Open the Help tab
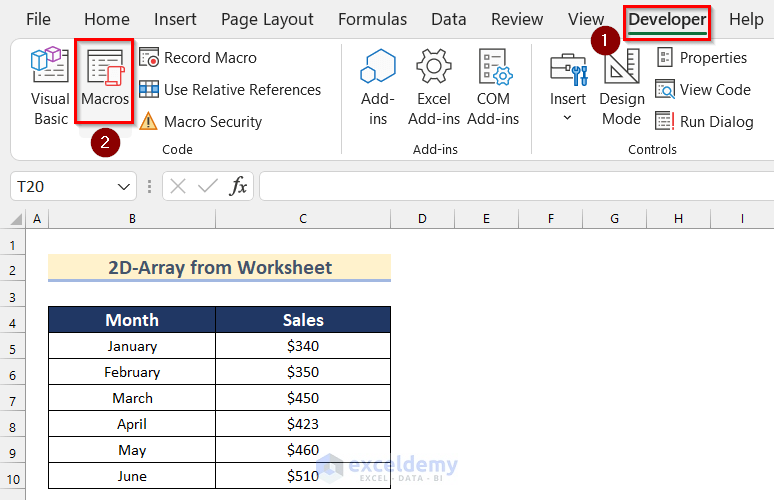The height and width of the screenshot is (500, 774). [746, 19]
